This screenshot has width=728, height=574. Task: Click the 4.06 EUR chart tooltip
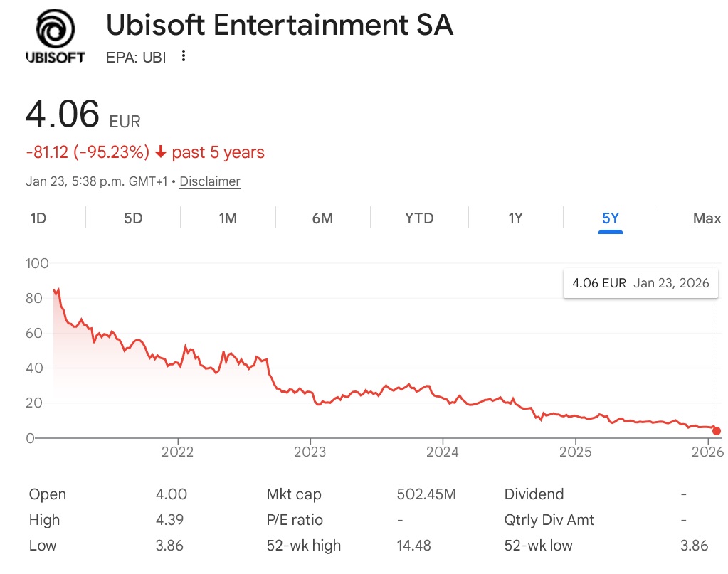640,283
